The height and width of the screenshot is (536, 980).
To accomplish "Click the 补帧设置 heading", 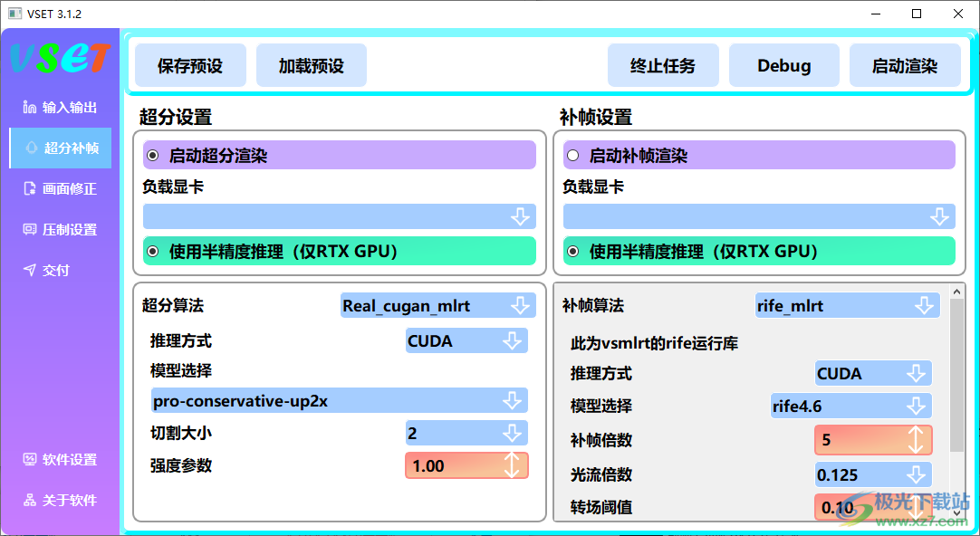I will pyautogui.click(x=596, y=117).
